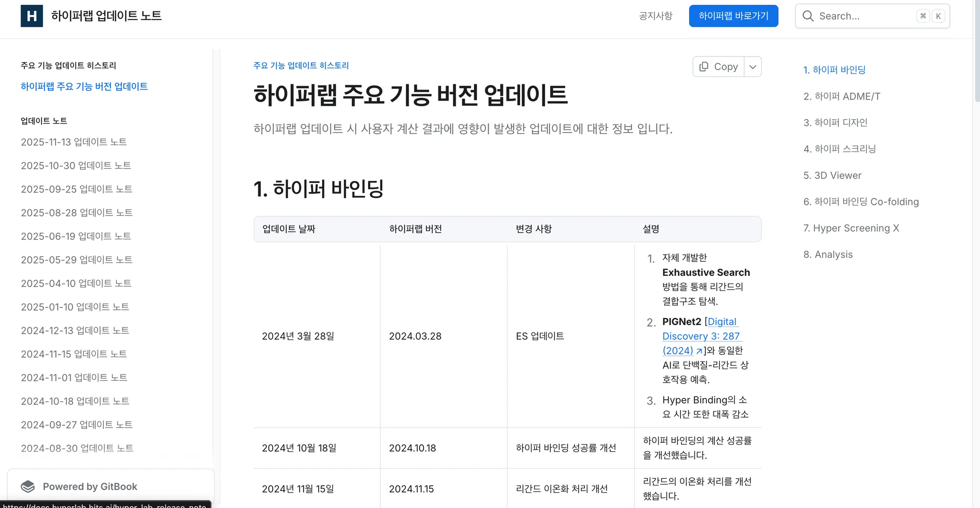The height and width of the screenshot is (508, 980).
Task: Jump to 7. Hyper Screening X section
Action: pos(851,228)
